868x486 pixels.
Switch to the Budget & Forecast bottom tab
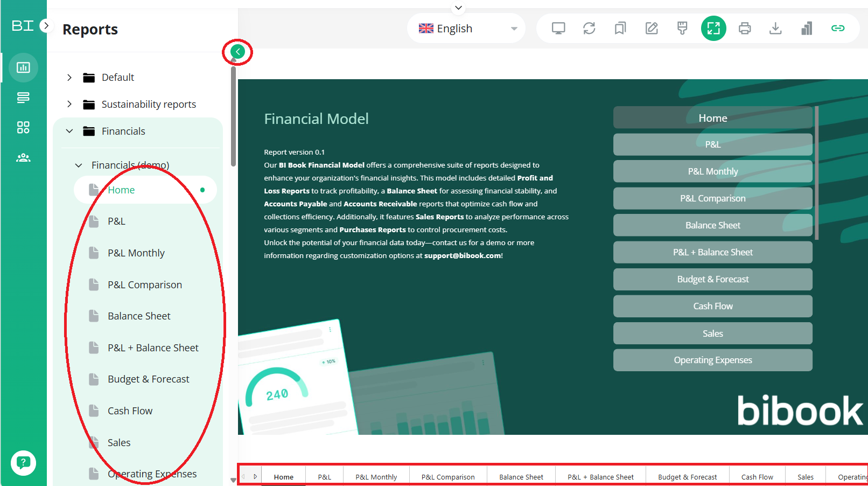click(x=688, y=477)
